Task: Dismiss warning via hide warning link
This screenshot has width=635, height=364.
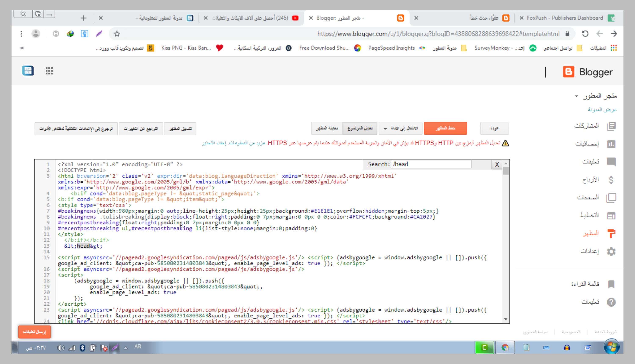Action: pos(214,143)
